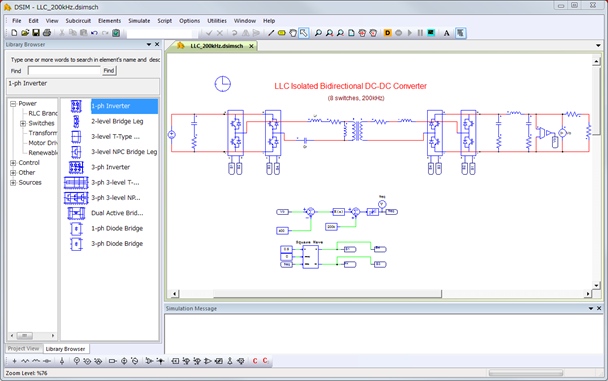Click the tree panel horizontal scrollbar thumb
Viewport: 608px width, 381px height.
[x=24, y=336]
